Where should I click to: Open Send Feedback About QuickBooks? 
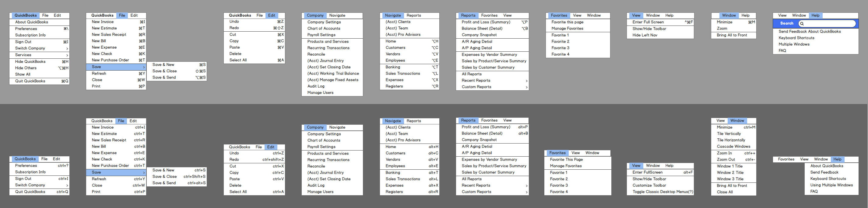click(x=815, y=32)
